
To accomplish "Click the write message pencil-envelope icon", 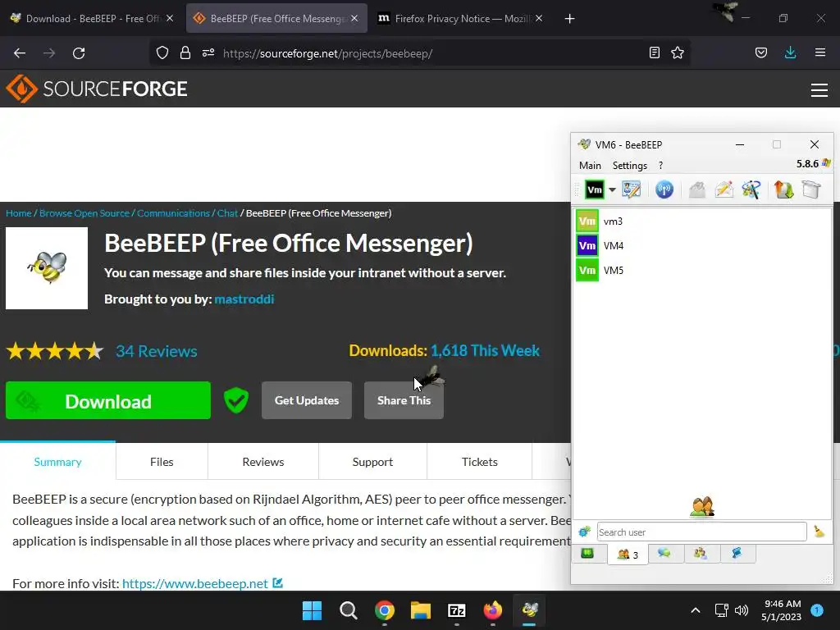I will [x=724, y=189].
